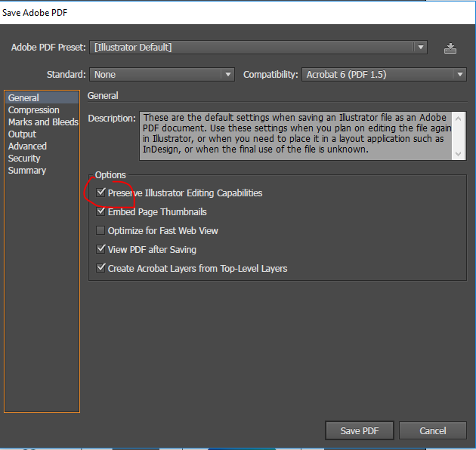Select the Compression category
This screenshot has width=476, height=450.
(42, 109)
